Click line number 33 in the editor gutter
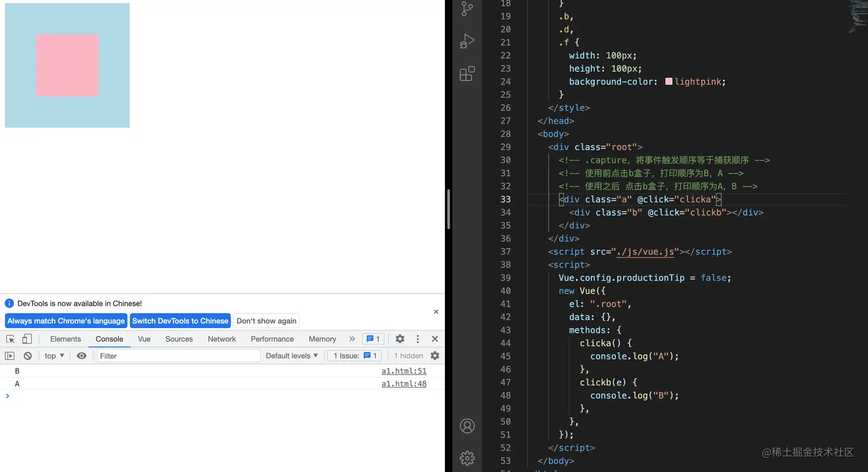This screenshot has width=868, height=472. point(505,199)
